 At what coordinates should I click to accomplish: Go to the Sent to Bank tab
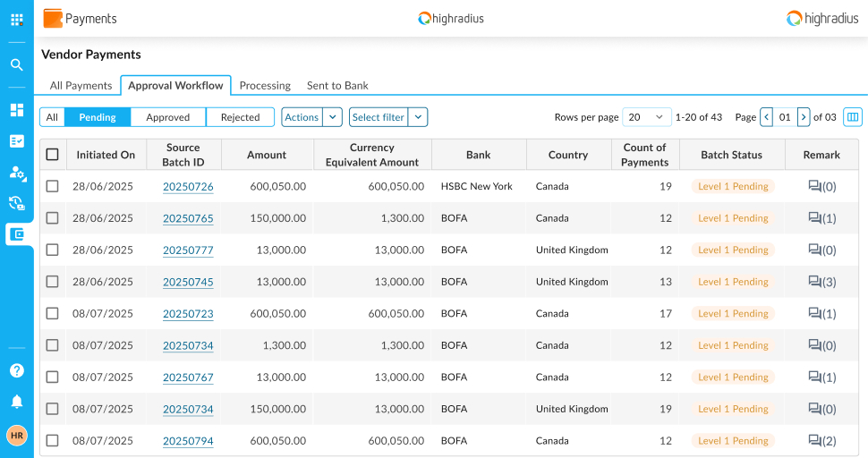337,86
